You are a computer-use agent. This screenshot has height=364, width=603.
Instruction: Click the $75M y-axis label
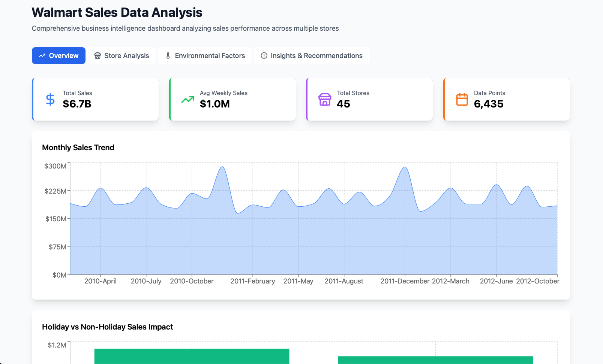point(57,247)
